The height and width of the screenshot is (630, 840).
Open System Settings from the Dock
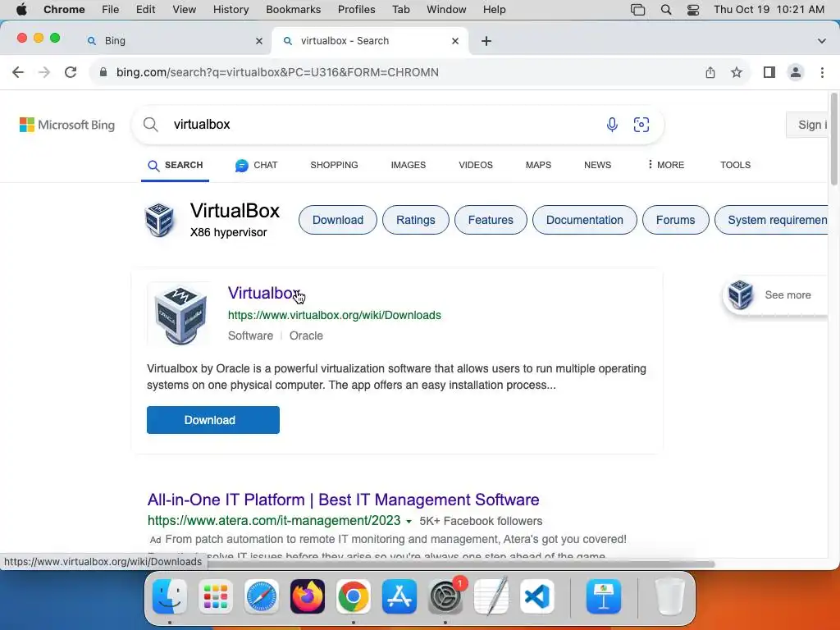tap(445, 596)
